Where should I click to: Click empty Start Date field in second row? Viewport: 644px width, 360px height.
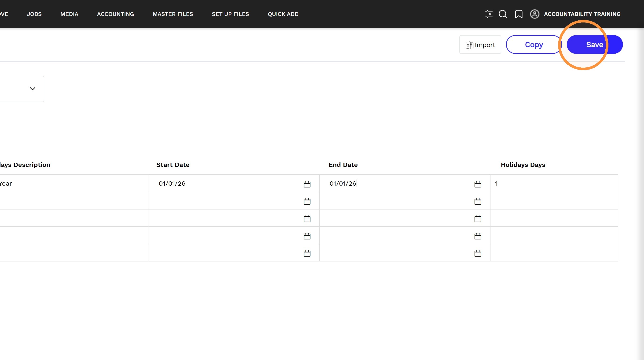tap(234, 201)
